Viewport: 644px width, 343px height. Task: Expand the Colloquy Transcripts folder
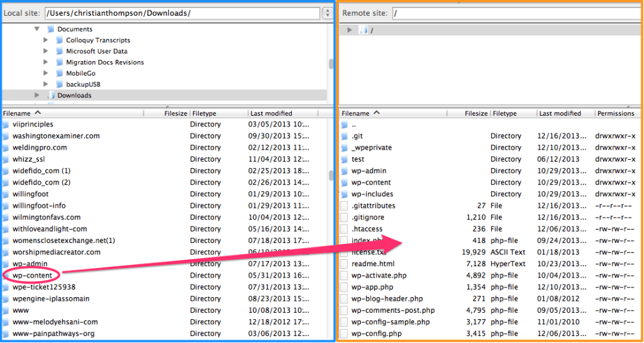pyautogui.click(x=46, y=40)
